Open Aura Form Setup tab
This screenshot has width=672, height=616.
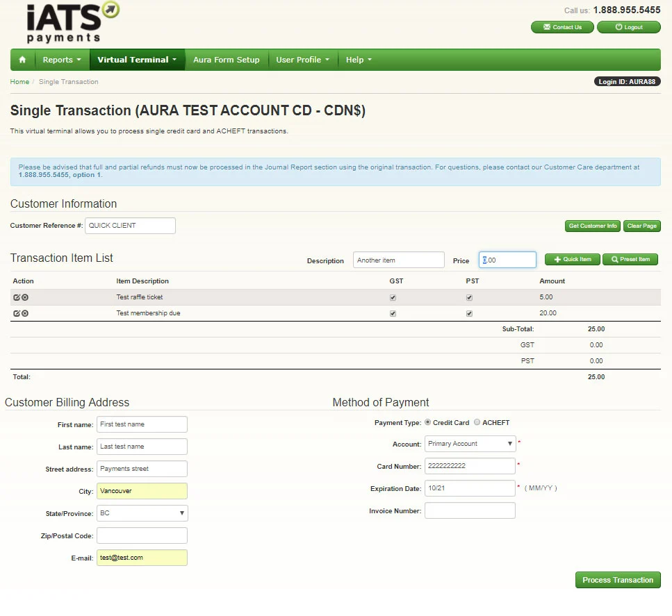[x=227, y=60]
